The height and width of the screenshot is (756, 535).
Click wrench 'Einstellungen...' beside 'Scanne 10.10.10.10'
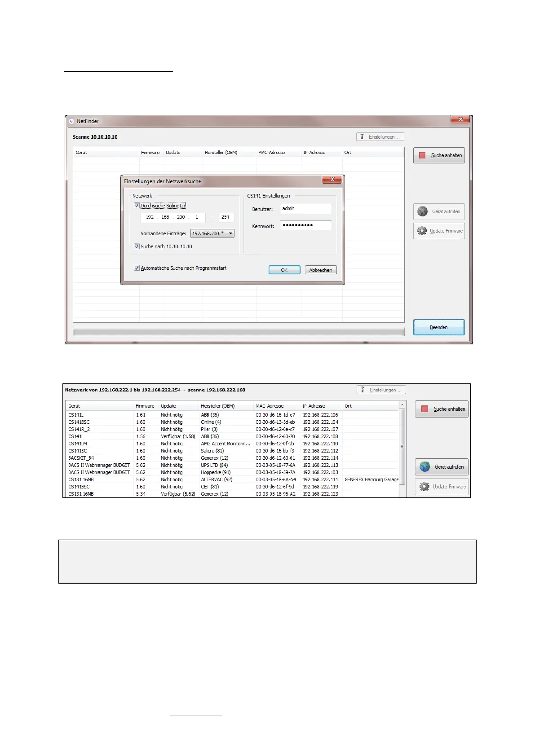click(x=380, y=137)
